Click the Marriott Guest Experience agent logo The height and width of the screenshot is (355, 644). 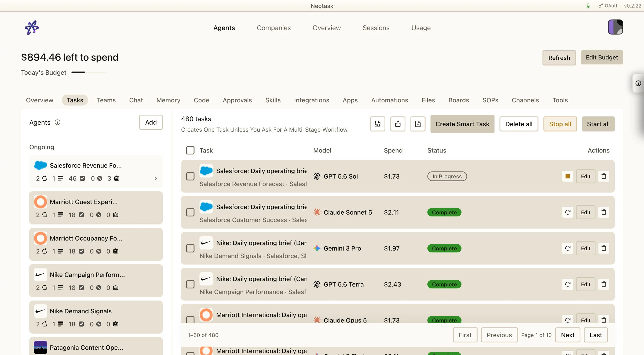pyautogui.click(x=41, y=202)
